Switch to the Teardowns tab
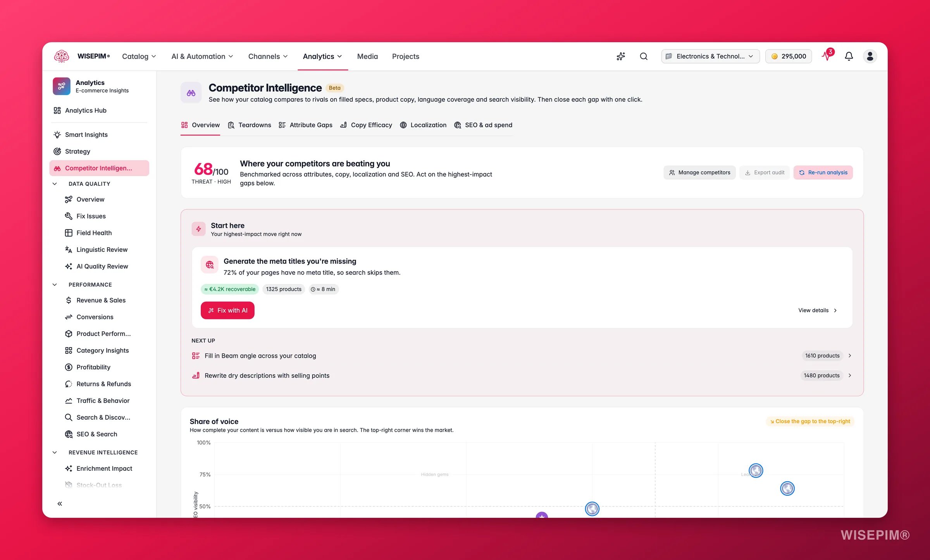The height and width of the screenshot is (560, 930). 250,125
